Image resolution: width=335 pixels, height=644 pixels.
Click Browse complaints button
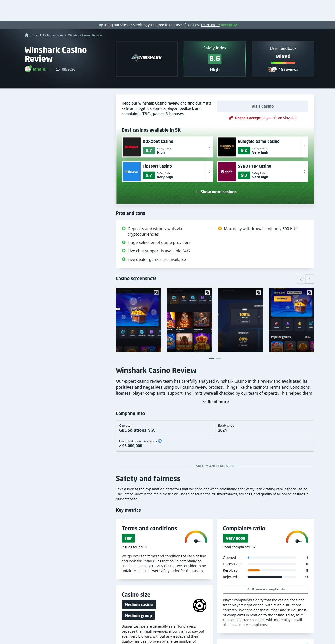coord(266,589)
